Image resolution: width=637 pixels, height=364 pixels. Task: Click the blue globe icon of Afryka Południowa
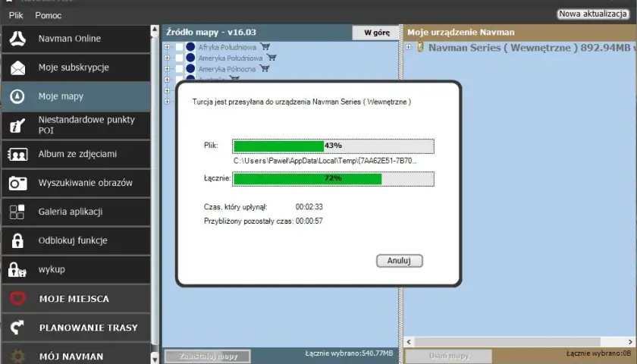(190, 47)
